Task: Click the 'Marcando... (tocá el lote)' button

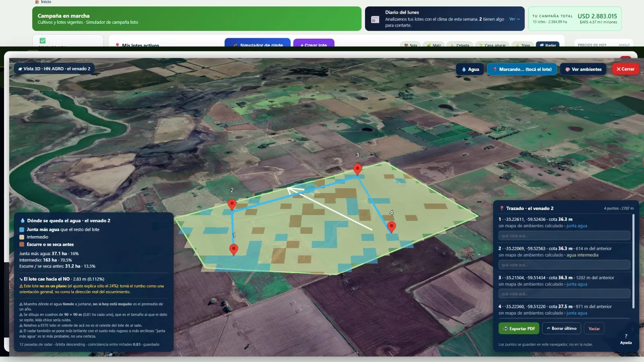Action: pos(522,69)
